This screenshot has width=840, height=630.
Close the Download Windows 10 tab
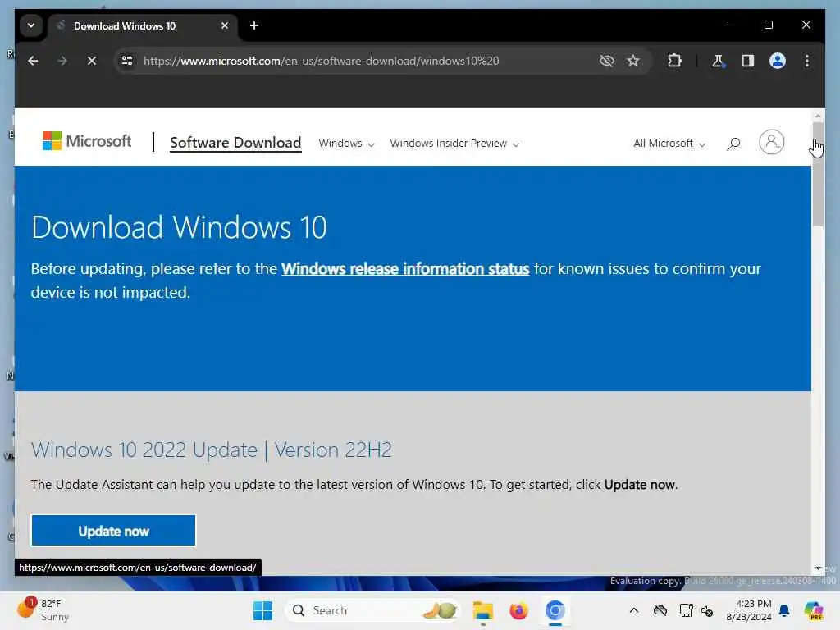[225, 25]
